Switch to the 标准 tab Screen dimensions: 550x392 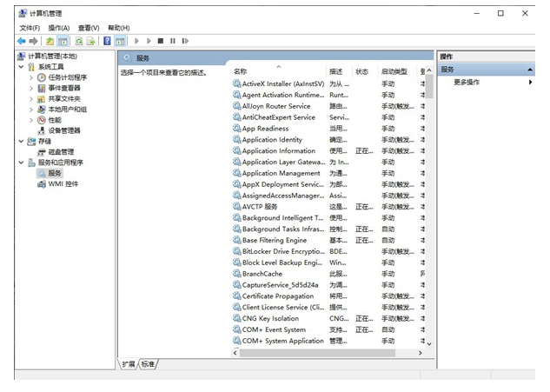point(149,364)
